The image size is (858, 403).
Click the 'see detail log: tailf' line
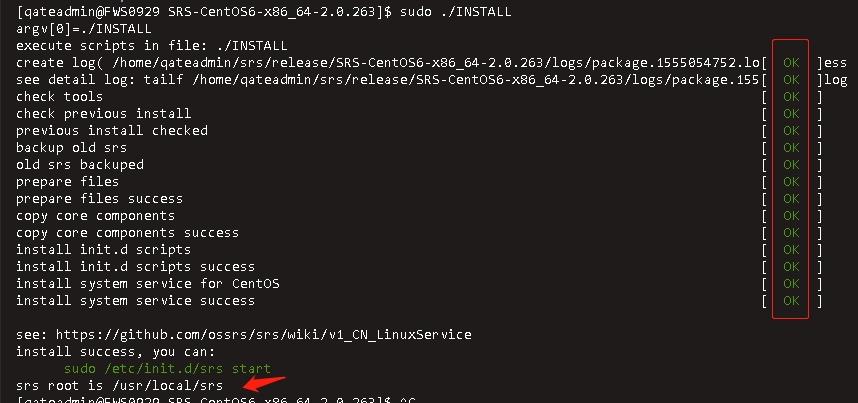(x=388, y=80)
